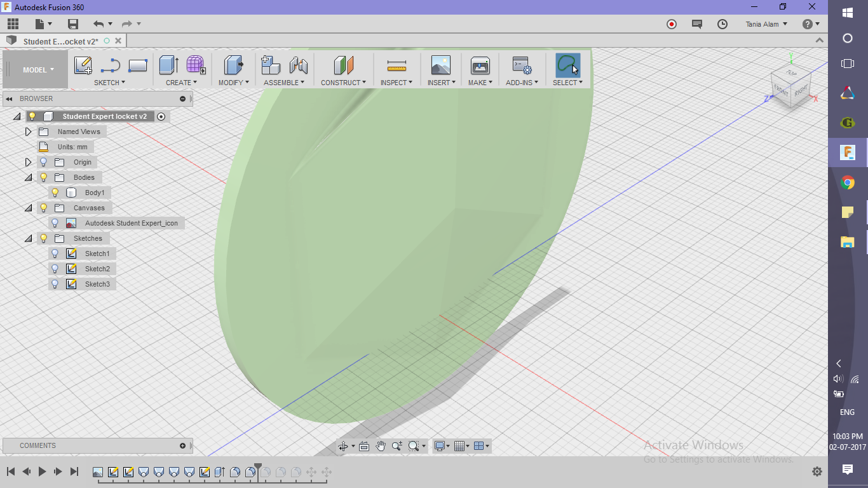Save the document with floppy icon
The height and width of the screenshot is (488, 868).
(73, 24)
